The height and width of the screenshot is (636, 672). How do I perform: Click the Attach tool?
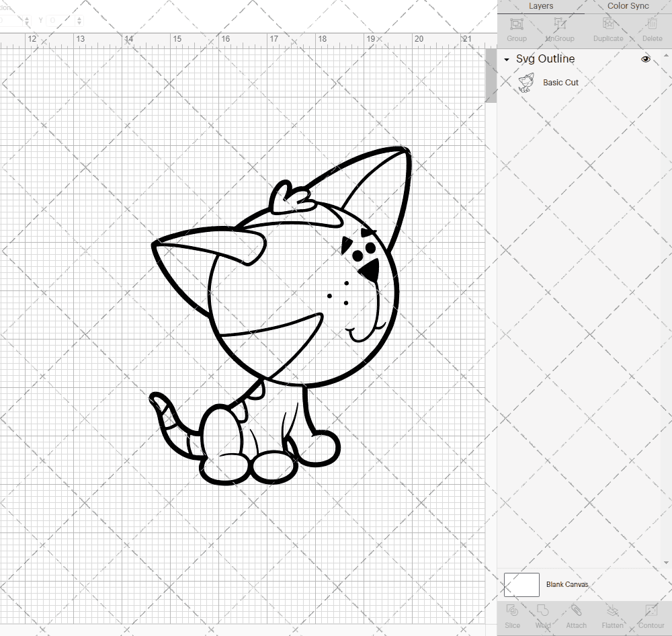(576, 615)
